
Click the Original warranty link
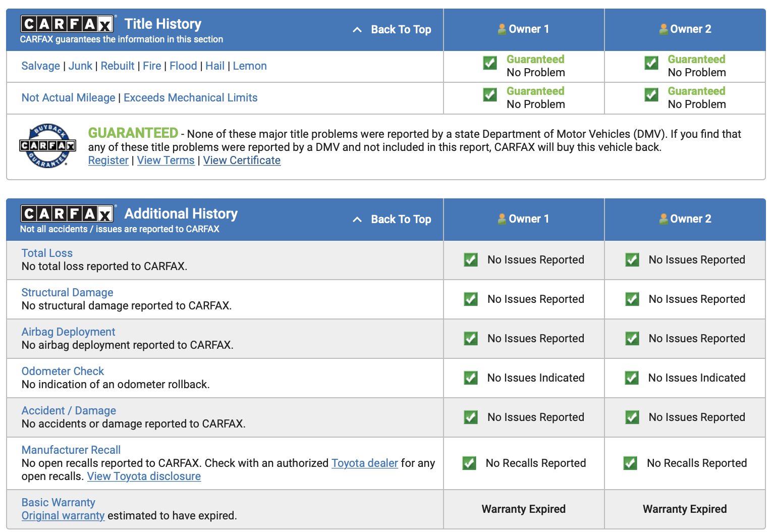coord(63,516)
